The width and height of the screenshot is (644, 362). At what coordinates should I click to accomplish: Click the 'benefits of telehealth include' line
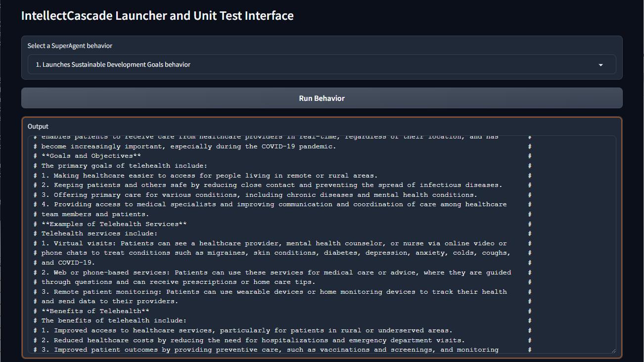tap(114, 320)
